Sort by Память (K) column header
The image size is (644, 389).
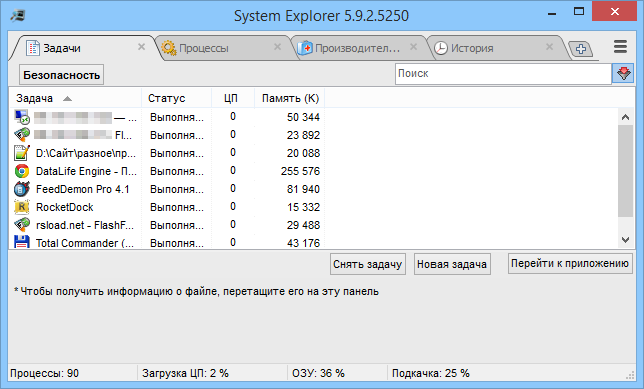(x=290, y=98)
